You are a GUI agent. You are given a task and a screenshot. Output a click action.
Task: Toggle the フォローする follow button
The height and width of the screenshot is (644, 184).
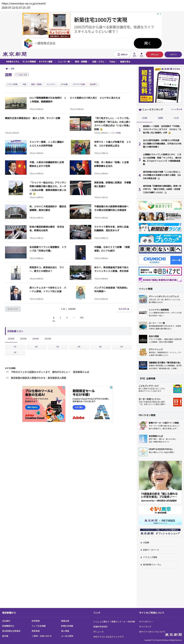22,74
